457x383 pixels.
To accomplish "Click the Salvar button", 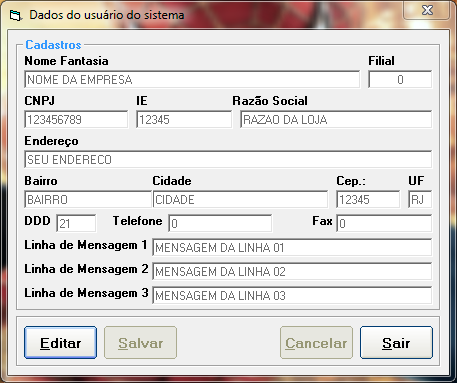I will pyautogui.click(x=140, y=343).
